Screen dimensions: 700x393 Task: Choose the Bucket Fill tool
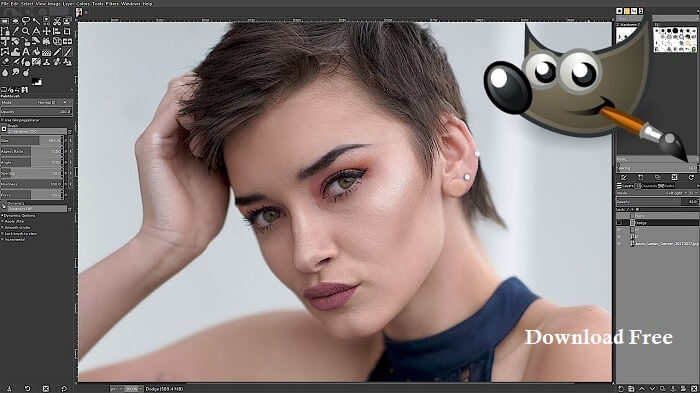click(37, 52)
